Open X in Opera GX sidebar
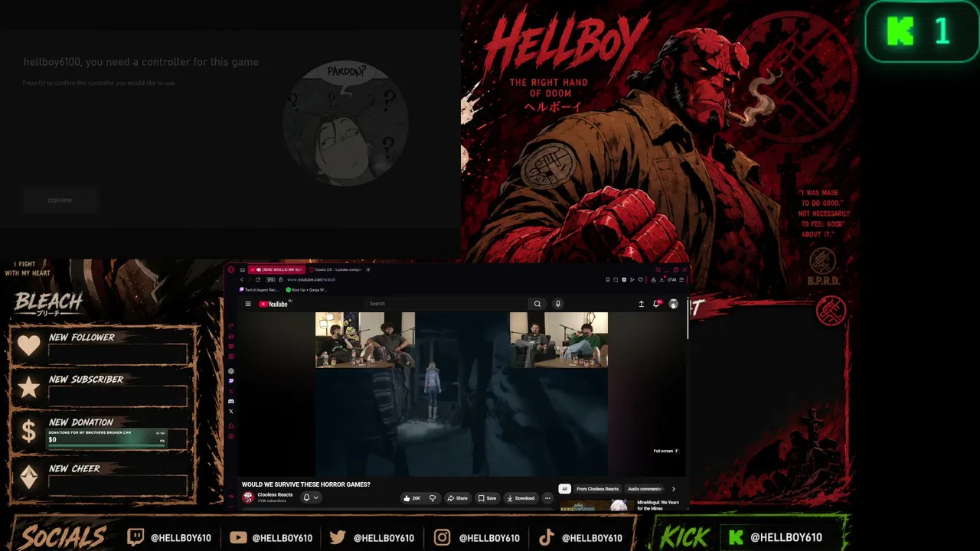The image size is (980, 551). click(231, 411)
